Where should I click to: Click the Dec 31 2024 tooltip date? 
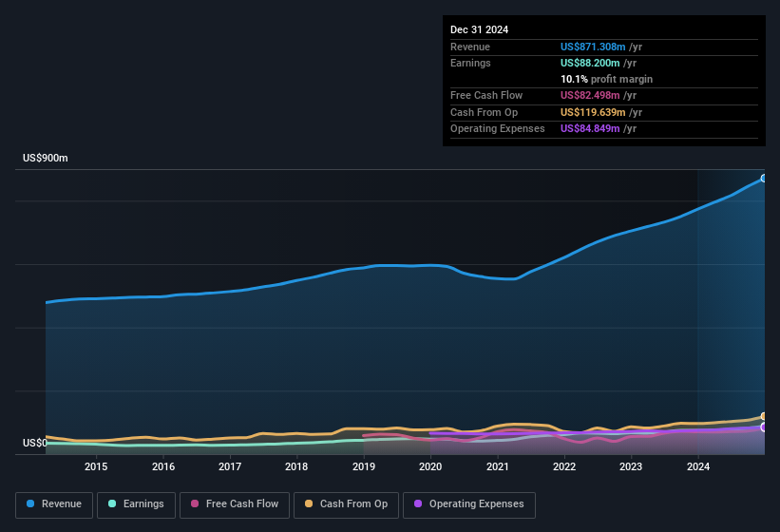[479, 29]
